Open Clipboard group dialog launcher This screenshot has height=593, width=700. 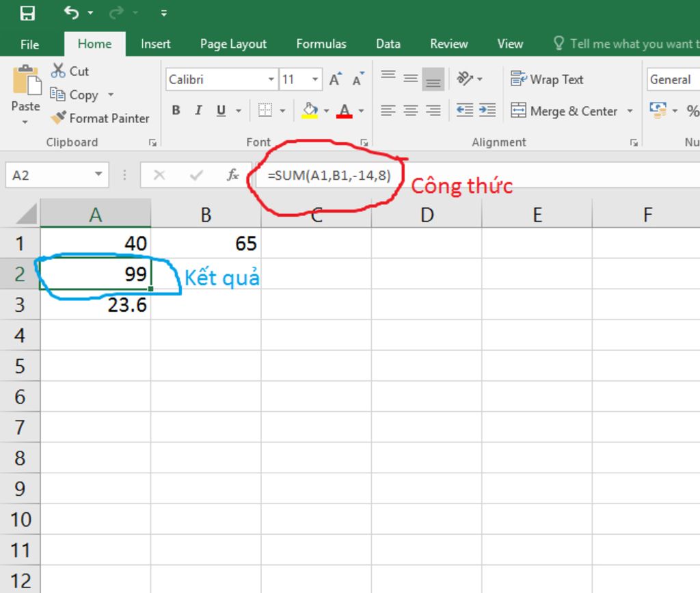tap(152, 142)
